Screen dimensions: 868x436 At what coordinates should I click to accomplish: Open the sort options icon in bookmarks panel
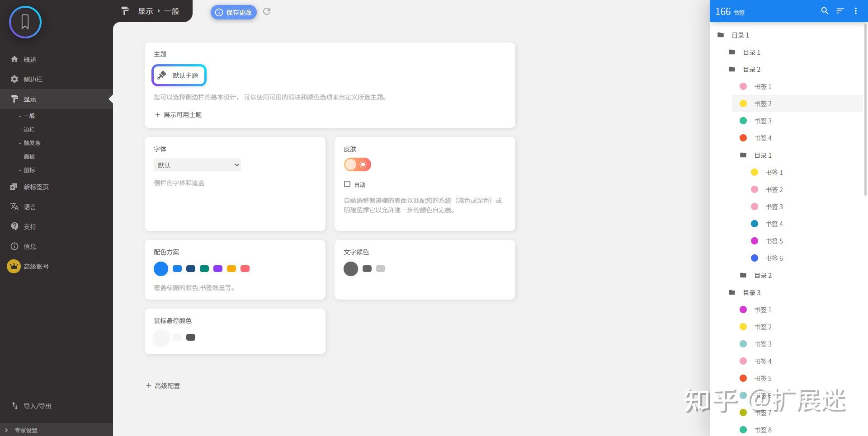[x=840, y=11]
